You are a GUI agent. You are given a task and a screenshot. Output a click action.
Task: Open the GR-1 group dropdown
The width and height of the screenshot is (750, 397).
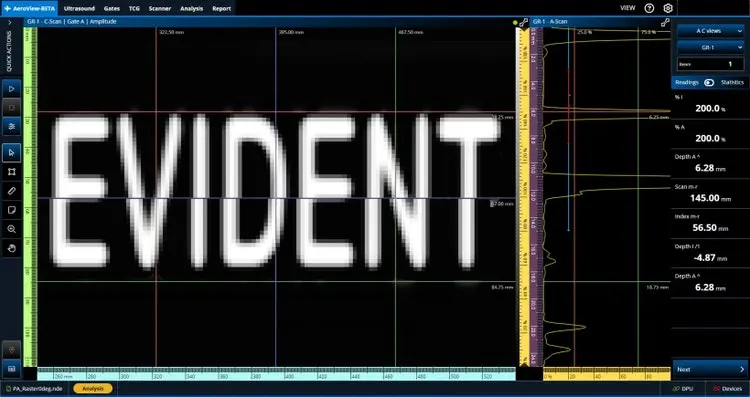(710, 47)
